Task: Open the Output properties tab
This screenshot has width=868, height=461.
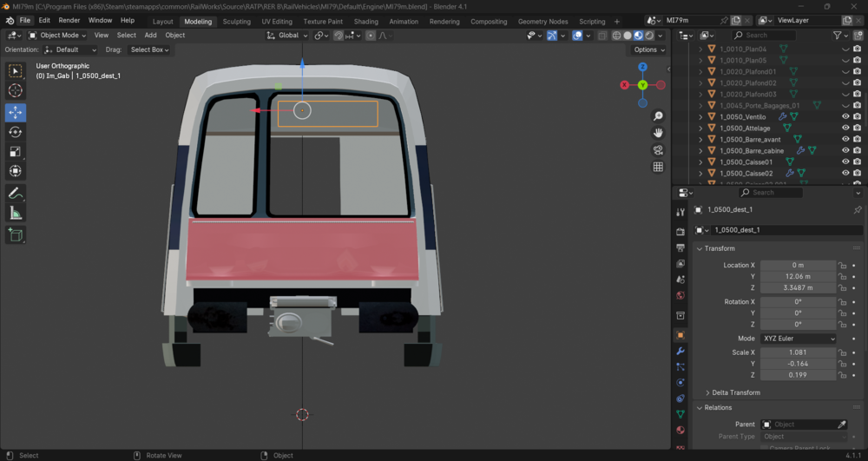Action: point(681,247)
